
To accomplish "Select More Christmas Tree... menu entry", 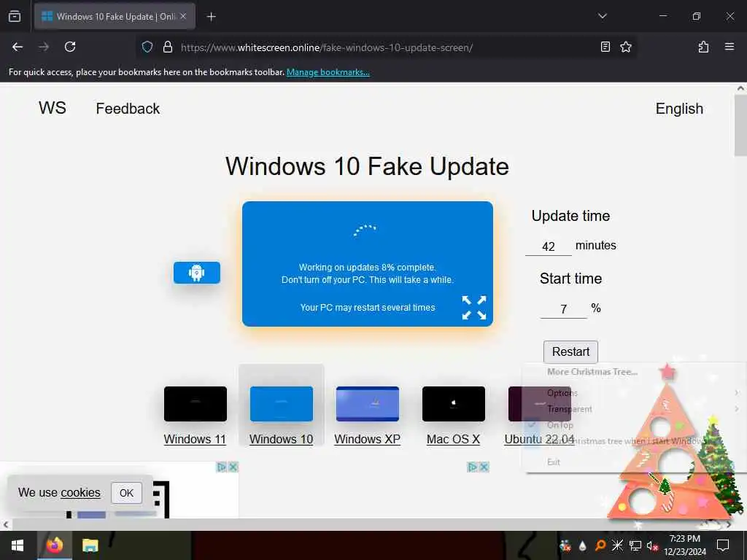I will 592,372.
